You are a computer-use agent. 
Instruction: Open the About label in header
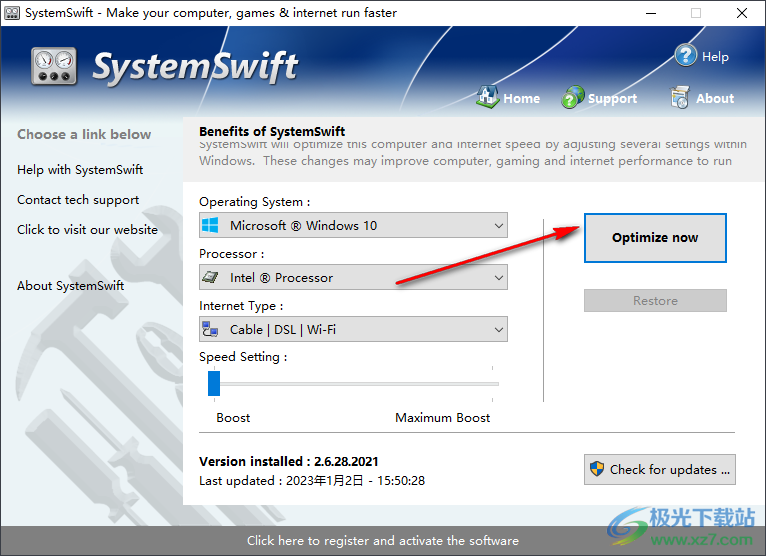point(715,98)
